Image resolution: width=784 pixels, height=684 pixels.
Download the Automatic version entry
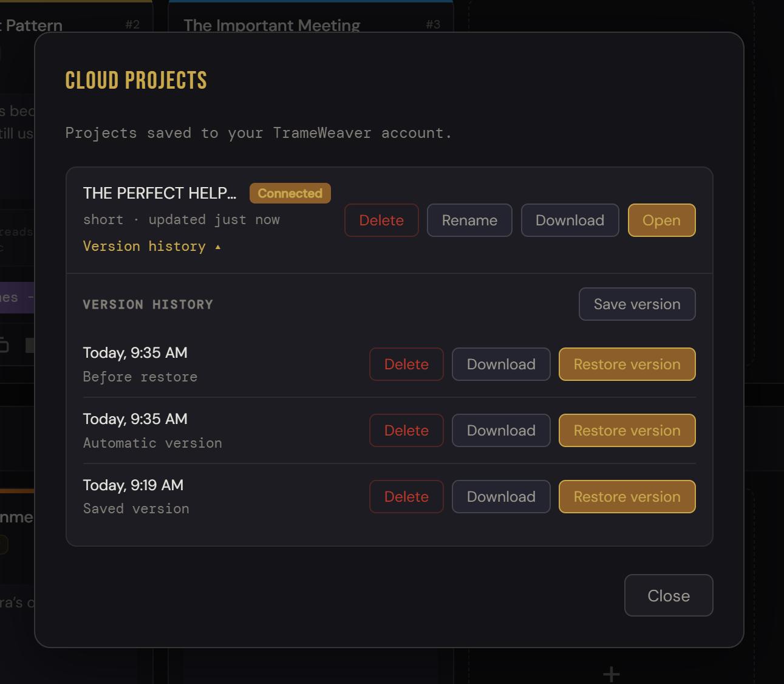pyautogui.click(x=501, y=430)
